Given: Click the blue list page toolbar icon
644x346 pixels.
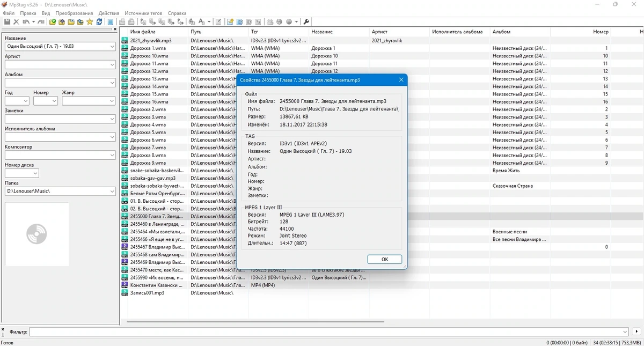Looking at the screenshot, I should tap(110, 21).
